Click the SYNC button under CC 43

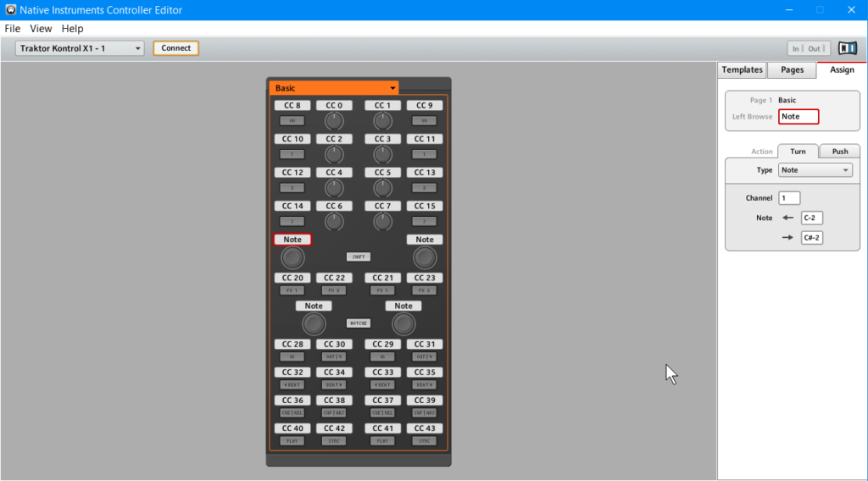click(x=425, y=441)
